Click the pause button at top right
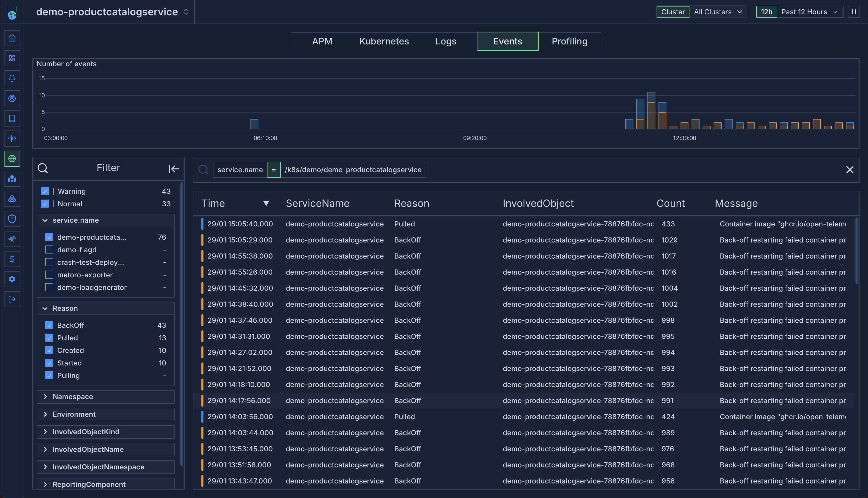 point(854,12)
